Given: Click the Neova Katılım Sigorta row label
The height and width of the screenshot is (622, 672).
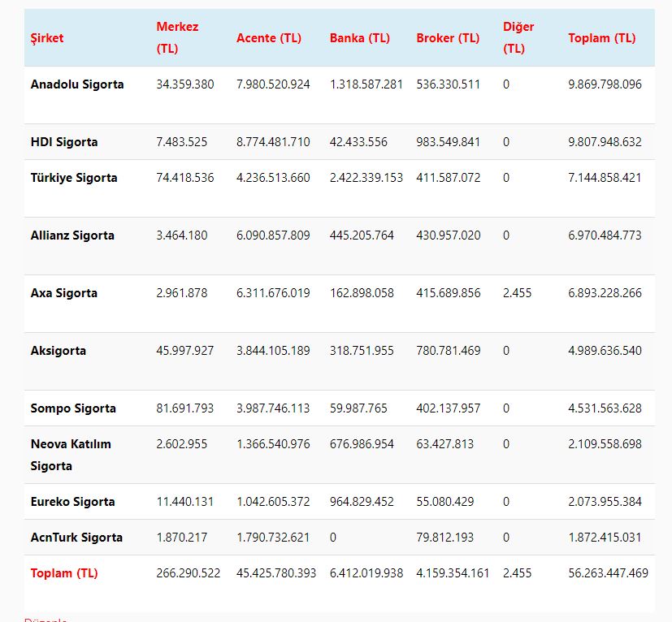Looking at the screenshot, I should point(71,455).
